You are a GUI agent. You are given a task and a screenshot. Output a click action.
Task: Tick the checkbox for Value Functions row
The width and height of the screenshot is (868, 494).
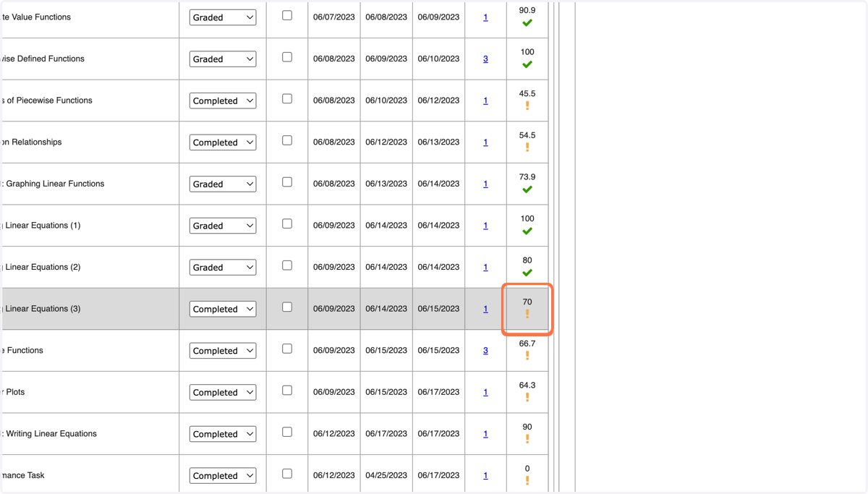pos(287,15)
